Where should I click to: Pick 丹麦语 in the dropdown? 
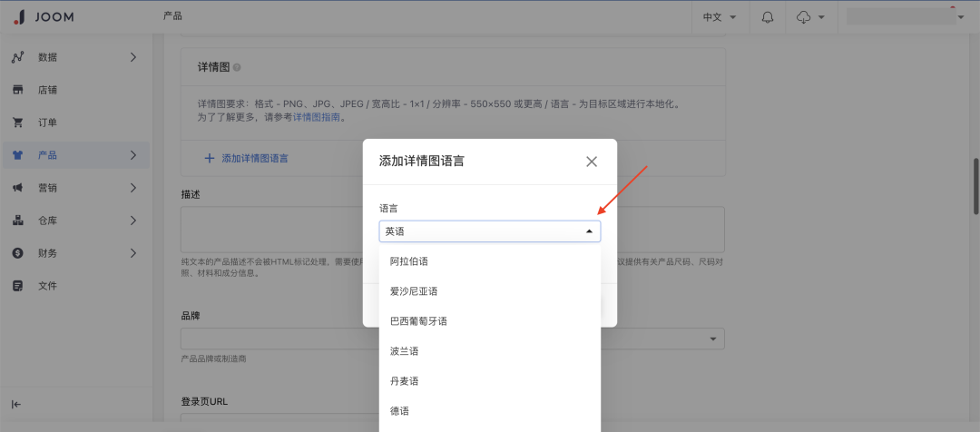coord(489,381)
